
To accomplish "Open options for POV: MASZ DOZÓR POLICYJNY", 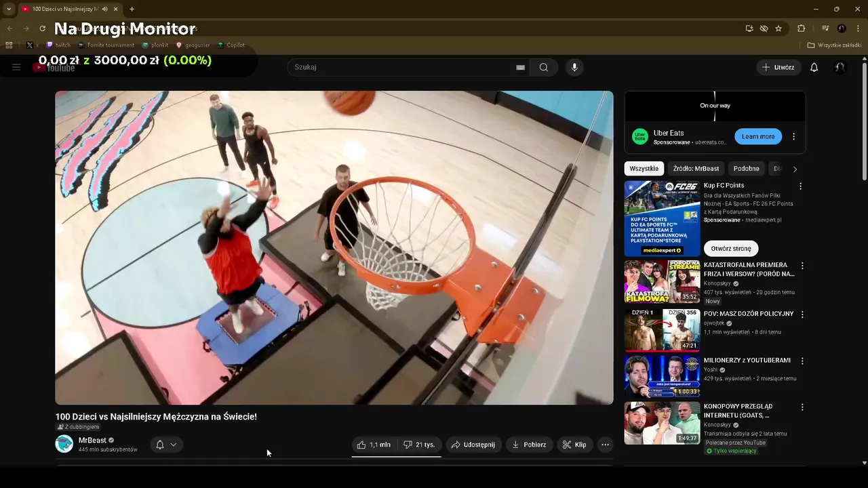I will [x=802, y=314].
